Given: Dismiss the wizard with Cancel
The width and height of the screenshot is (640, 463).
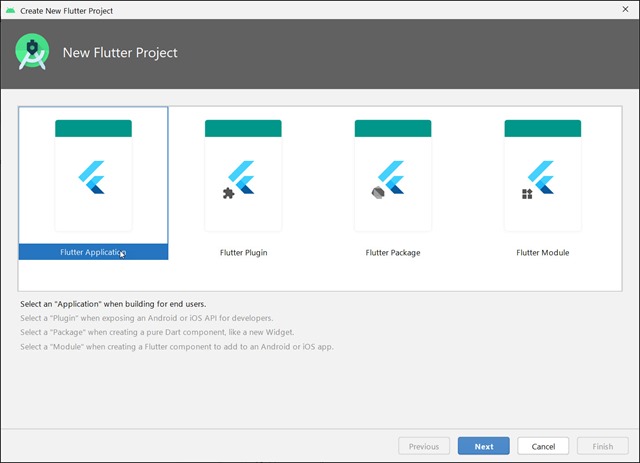Looking at the screenshot, I should click(543, 446).
